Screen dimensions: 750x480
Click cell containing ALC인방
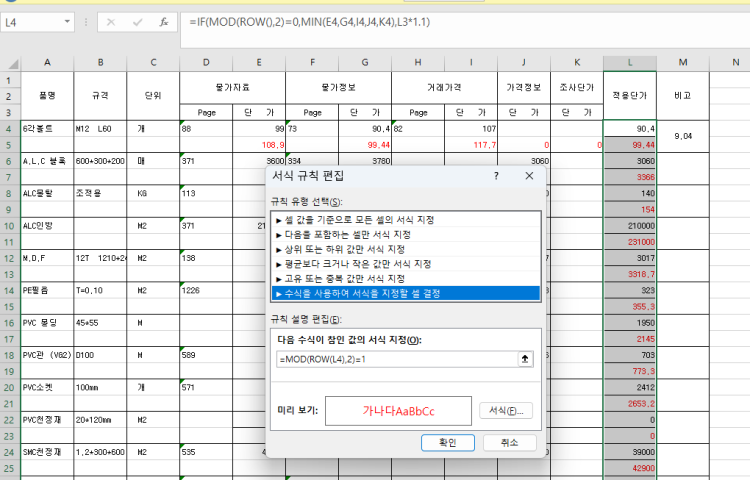47,226
